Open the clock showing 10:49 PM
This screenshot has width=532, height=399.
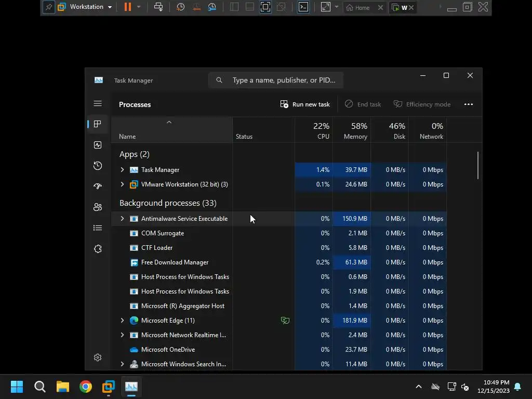(494, 387)
